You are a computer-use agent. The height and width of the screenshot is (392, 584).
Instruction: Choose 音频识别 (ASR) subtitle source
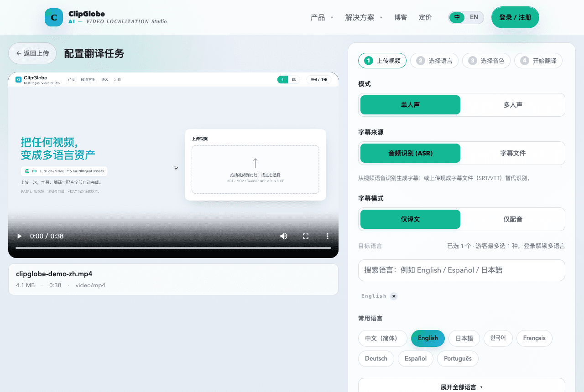pyautogui.click(x=410, y=153)
